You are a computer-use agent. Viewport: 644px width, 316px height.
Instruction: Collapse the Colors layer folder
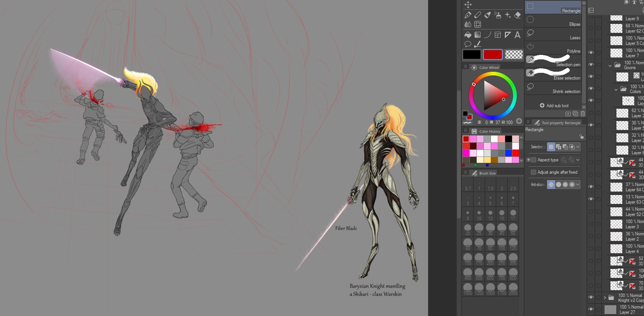tap(616, 89)
